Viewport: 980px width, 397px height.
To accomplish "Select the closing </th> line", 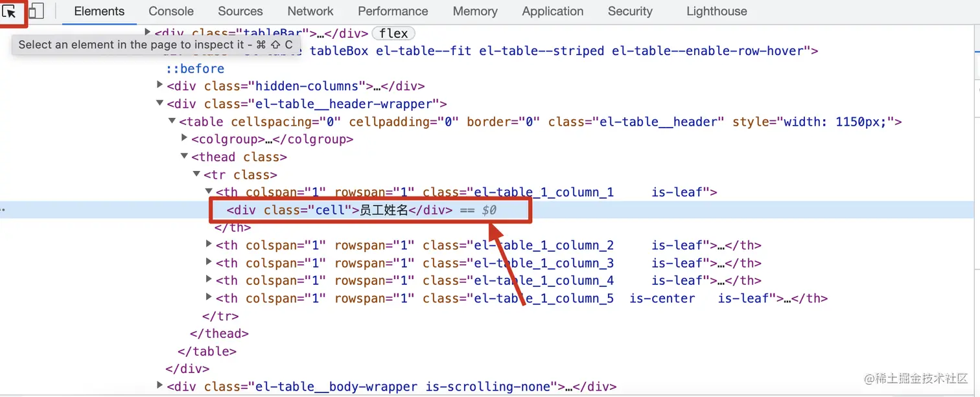I will pos(233,227).
